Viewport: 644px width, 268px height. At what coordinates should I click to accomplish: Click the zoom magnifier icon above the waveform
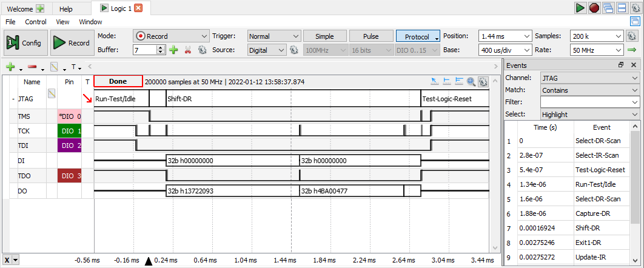(x=471, y=81)
